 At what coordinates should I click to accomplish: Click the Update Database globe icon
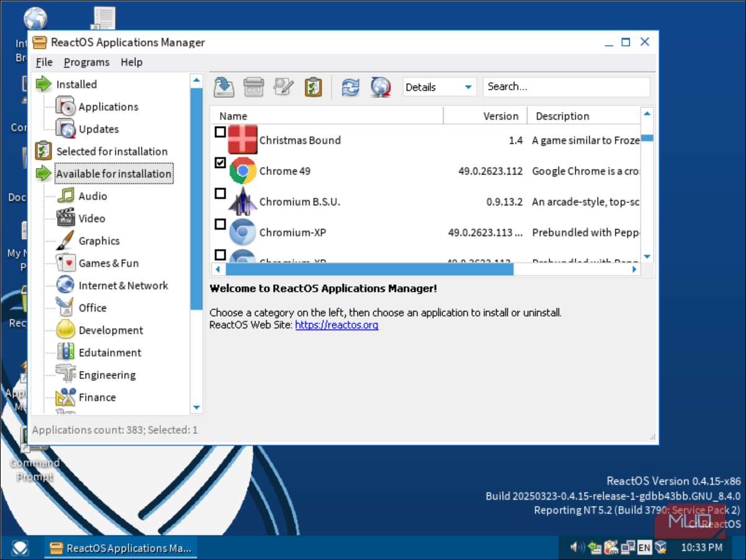pyautogui.click(x=380, y=87)
